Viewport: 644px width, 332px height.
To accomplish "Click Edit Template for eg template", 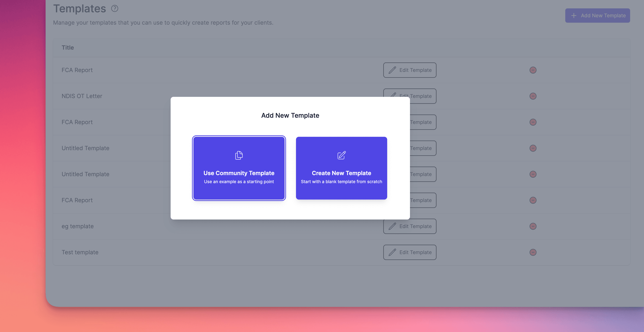I will [x=409, y=226].
